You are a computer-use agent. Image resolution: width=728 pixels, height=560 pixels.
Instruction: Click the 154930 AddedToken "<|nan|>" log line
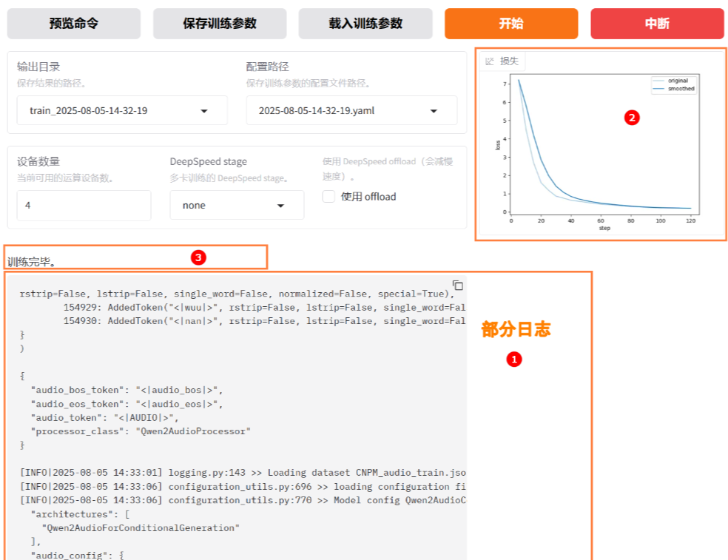(x=264, y=321)
